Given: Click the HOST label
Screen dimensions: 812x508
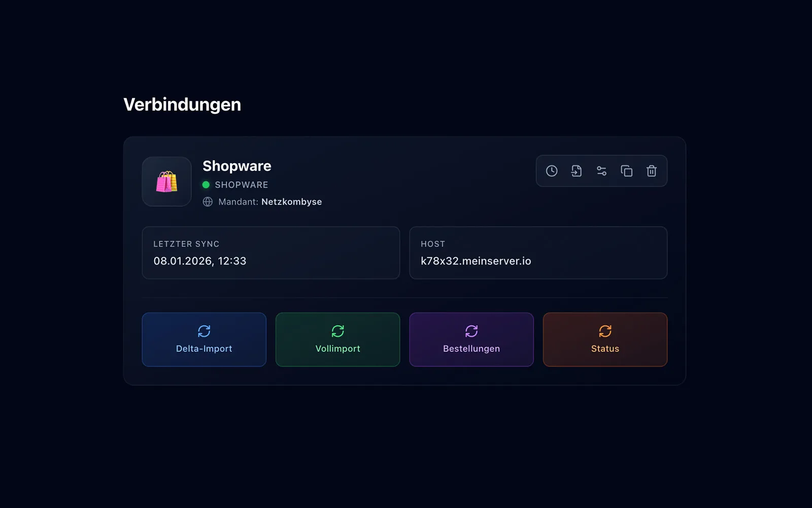Looking at the screenshot, I should (433, 244).
